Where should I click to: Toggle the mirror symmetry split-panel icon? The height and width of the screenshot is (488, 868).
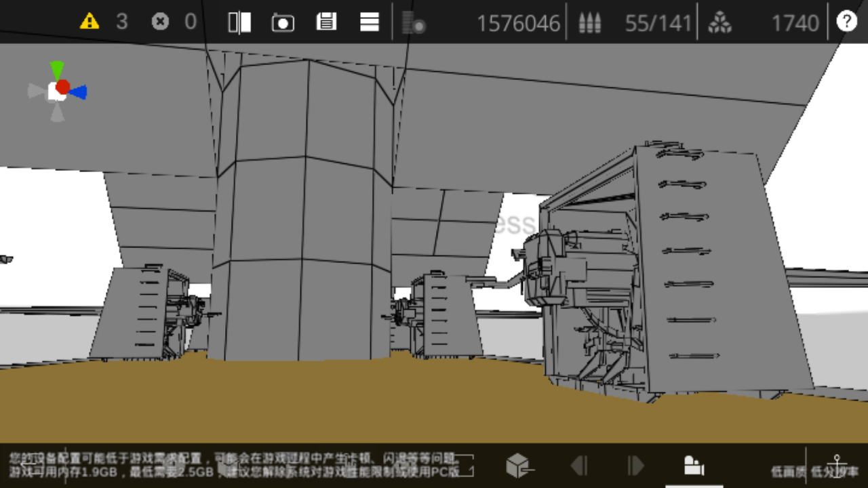click(x=239, y=22)
